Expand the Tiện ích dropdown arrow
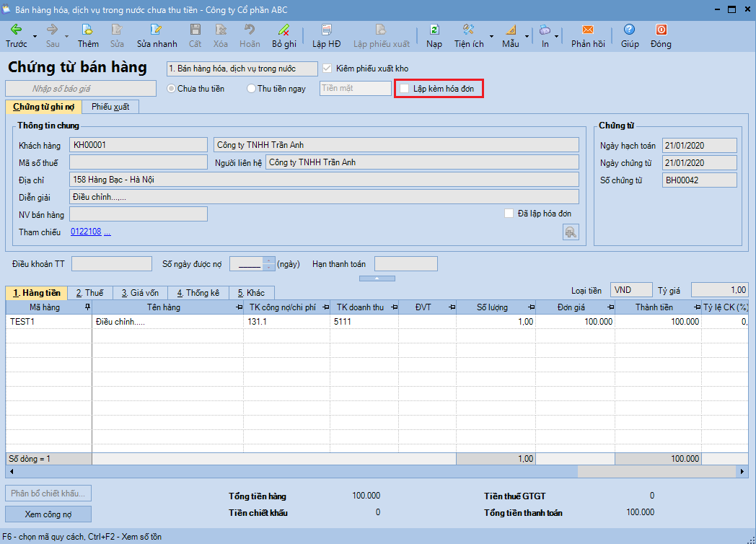 pyautogui.click(x=492, y=35)
